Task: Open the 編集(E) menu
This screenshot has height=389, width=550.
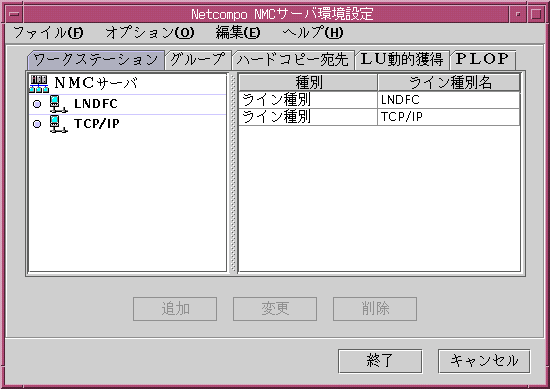Action: click(238, 33)
